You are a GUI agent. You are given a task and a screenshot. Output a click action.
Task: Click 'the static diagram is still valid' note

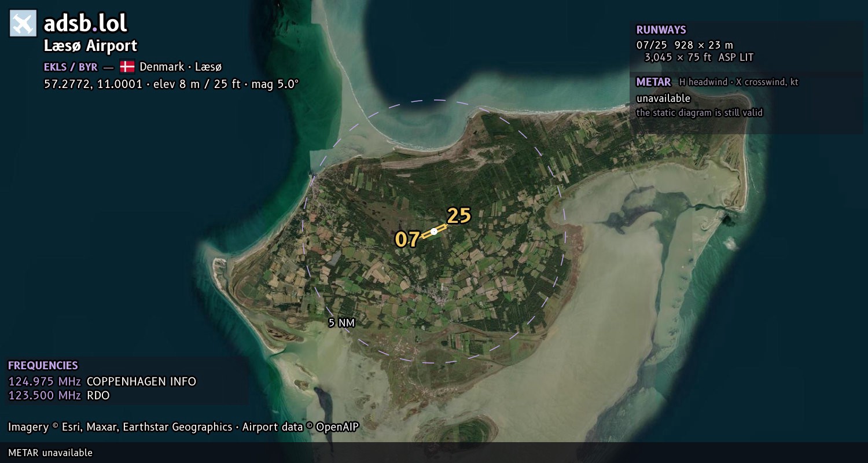point(700,113)
